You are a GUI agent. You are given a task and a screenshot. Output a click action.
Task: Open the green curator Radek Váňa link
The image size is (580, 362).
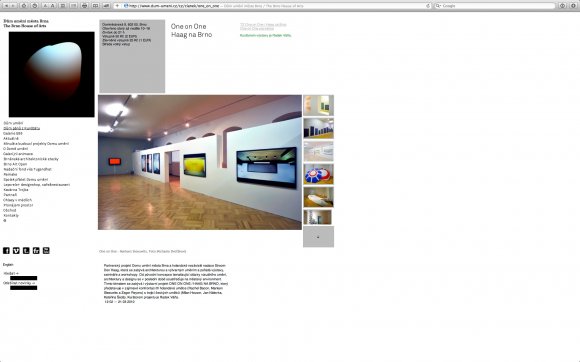pos(266,35)
